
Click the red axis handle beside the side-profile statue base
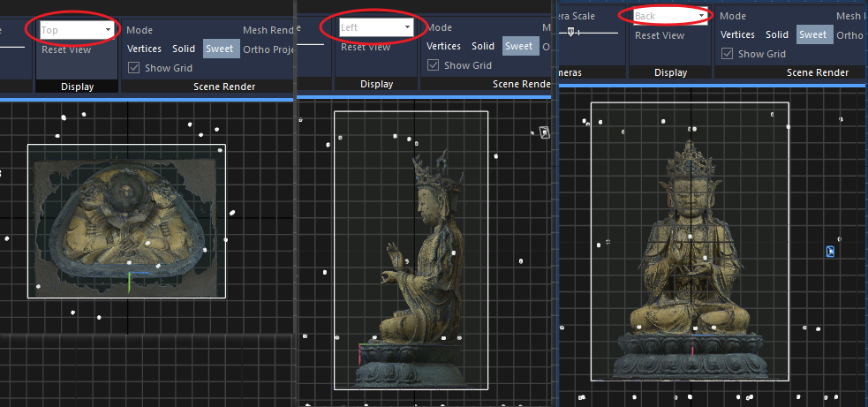pos(359,354)
